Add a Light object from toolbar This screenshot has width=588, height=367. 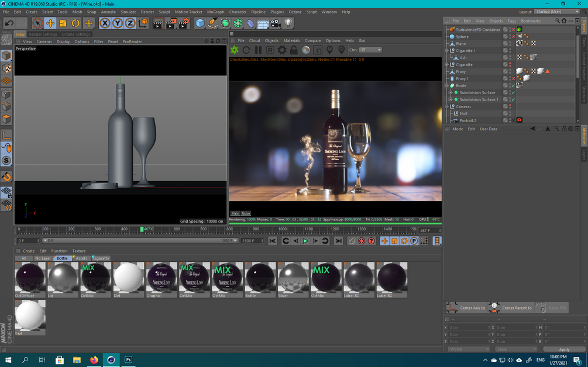tap(288, 23)
